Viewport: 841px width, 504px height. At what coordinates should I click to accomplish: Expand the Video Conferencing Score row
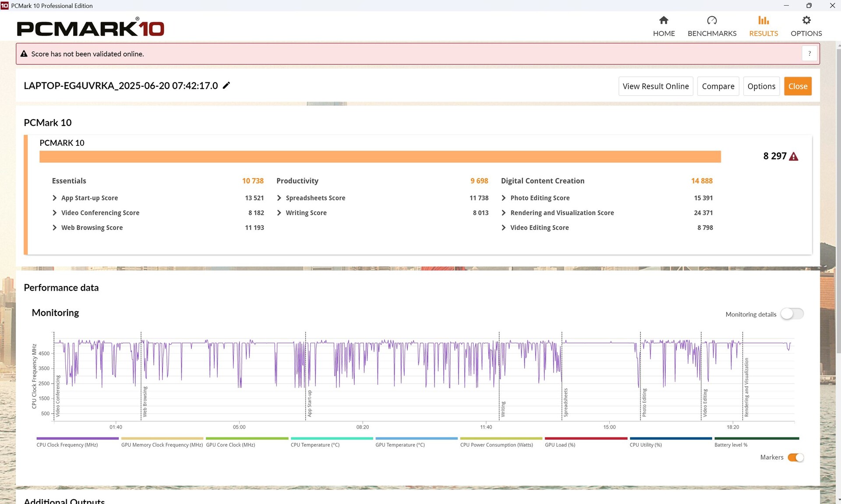click(x=55, y=213)
